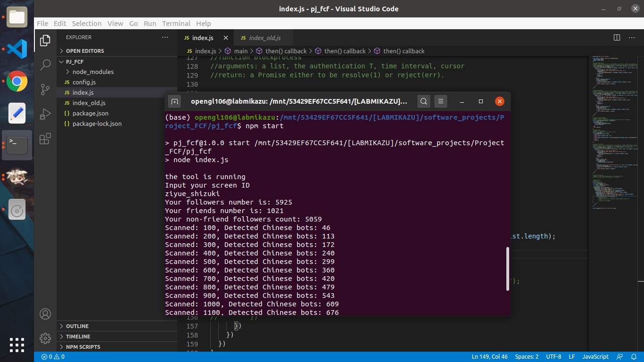The width and height of the screenshot is (644, 362).
Task: Show Applications grid in the dock
Action: [x=17, y=345]
